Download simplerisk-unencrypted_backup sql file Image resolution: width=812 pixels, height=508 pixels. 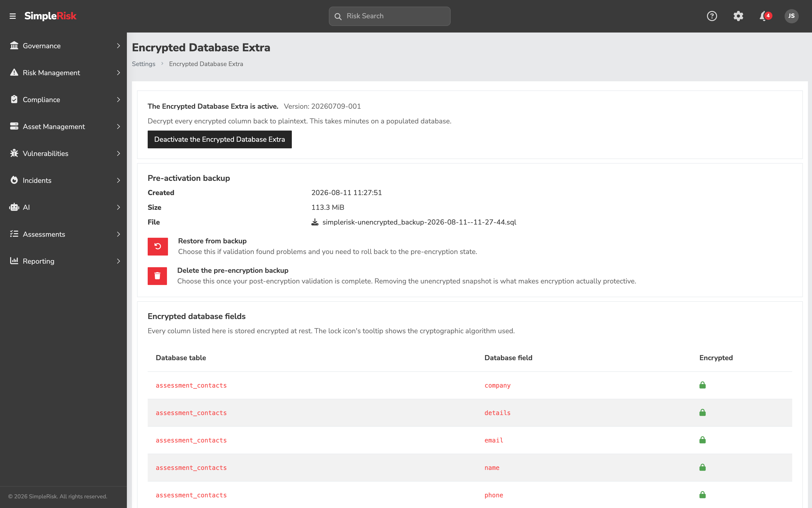(x=419, y=222)
